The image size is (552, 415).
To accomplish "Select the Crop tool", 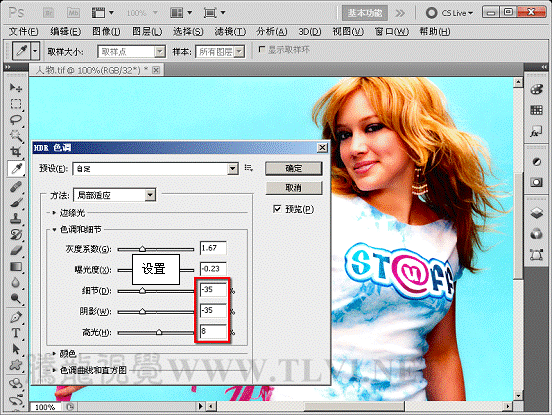I will coord(15,152).
